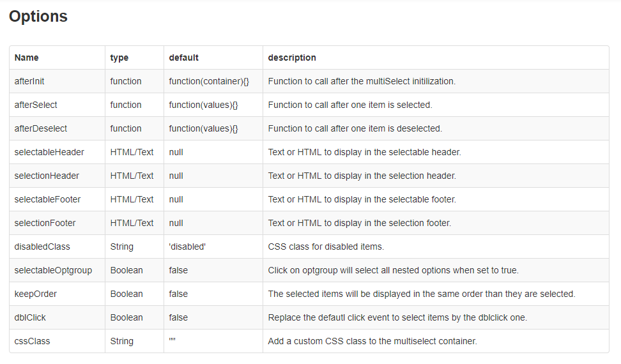Select the dblClick option name
This screenshot has width=621, height=364.
[x=30, y=318]
